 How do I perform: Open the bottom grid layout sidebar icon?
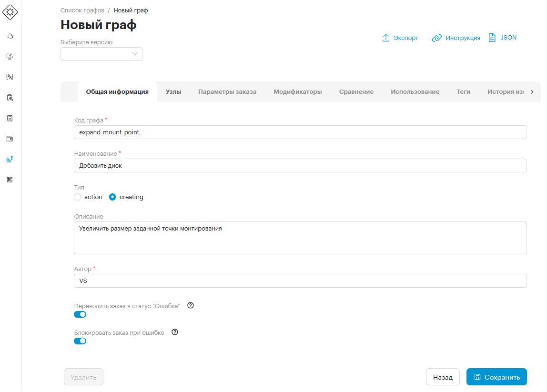(x=10, y=180)
